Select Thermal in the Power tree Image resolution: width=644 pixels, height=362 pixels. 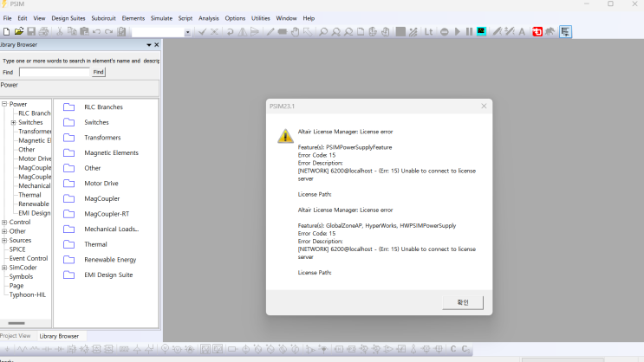(x=29, y=195)
